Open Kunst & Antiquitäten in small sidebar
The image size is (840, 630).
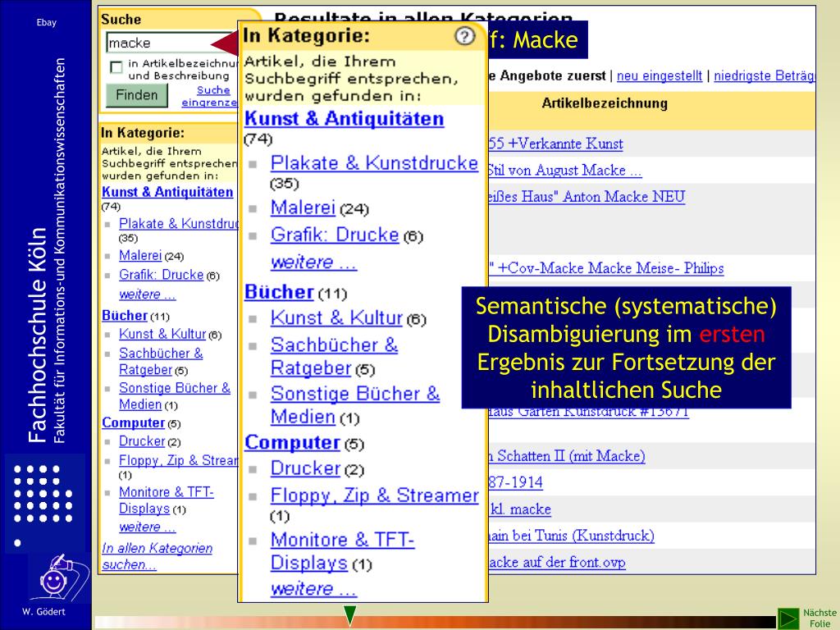pos(167,192)
